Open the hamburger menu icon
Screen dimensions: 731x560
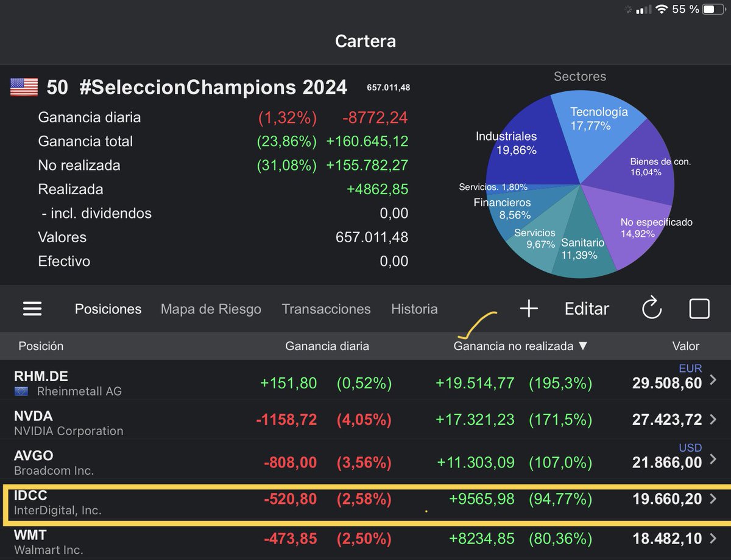coord(32,309)
